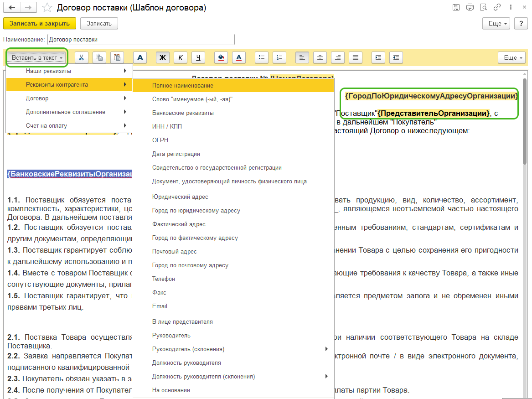Click the Paste clipboard icon
Image resolution: width=532 pixels, height=399 pixels.
coord(118,57)
